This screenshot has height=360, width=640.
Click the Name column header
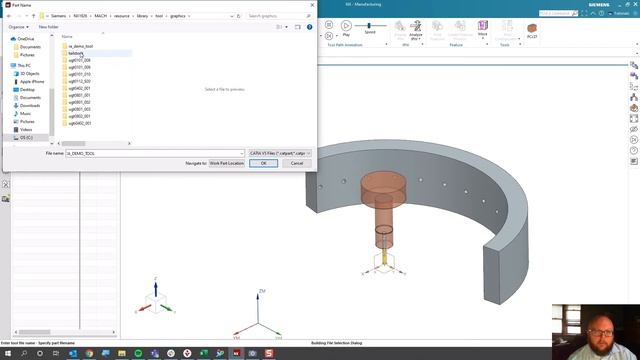point(67,37)
